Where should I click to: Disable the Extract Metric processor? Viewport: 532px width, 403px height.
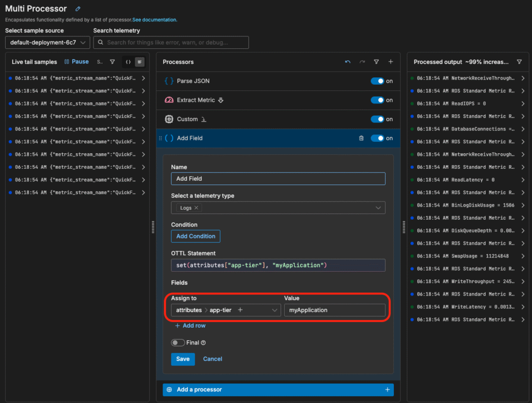click(x=377, y=100)
